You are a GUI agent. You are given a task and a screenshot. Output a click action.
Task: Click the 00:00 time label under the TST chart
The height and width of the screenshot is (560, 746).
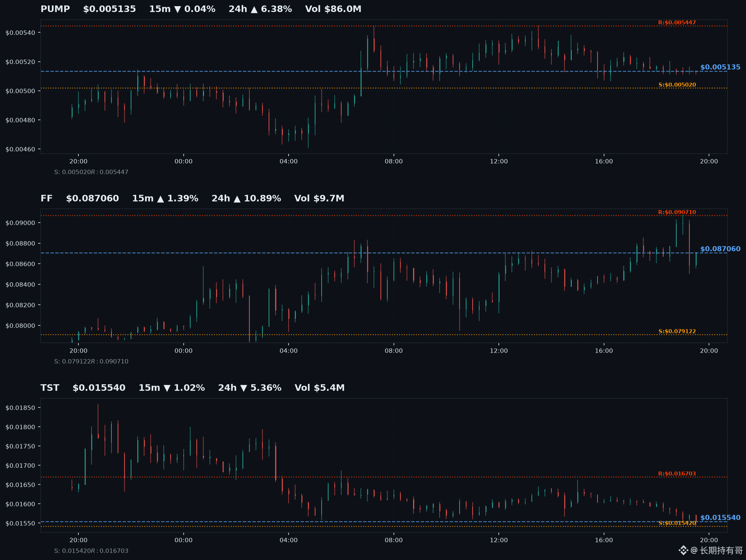[x=184, y=540]
